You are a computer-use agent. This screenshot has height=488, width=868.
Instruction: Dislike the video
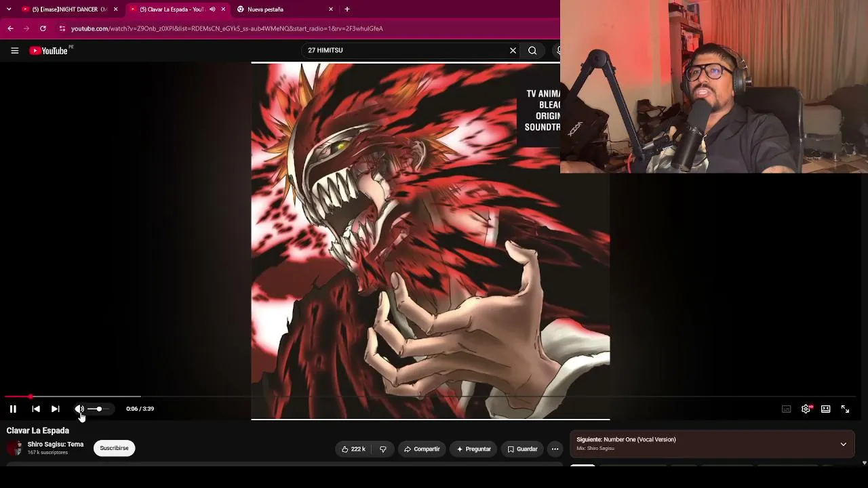pyautogui.click(x=383, y=449)
